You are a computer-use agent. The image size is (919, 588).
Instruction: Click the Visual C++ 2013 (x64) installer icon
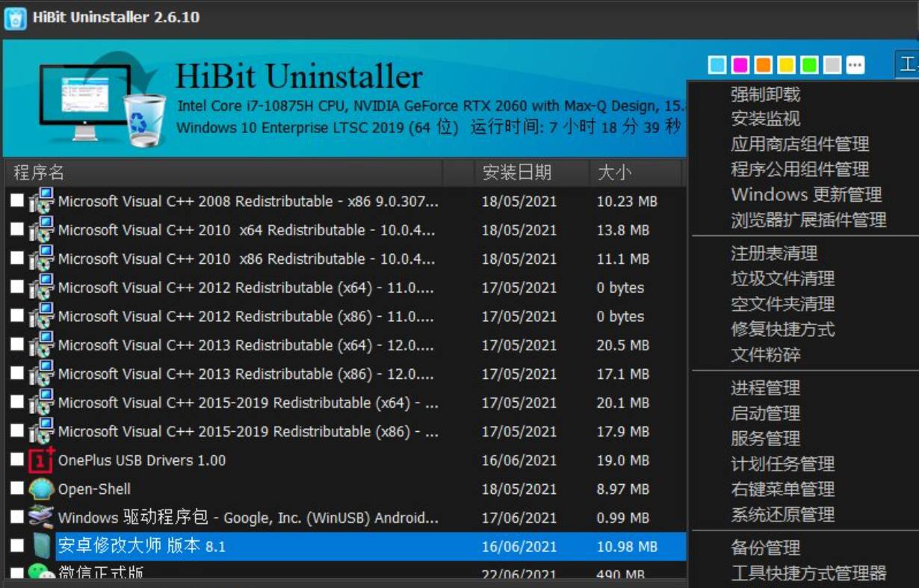[41, 345]
